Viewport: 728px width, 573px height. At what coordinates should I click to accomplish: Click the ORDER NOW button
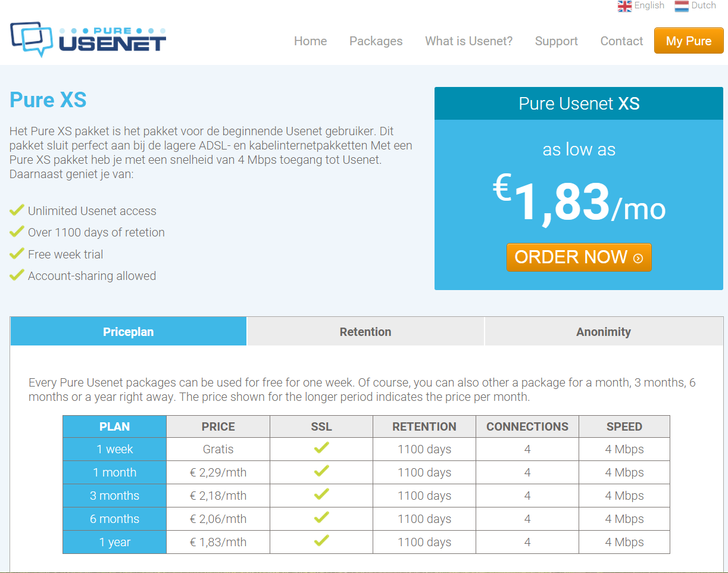(x=579, y=257)
